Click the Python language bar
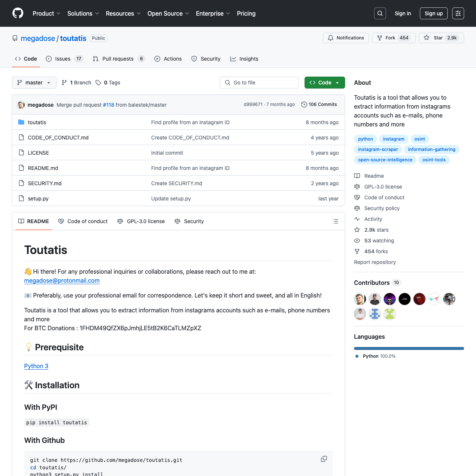Viewport: 476px width, 476px height. [409, 348]
